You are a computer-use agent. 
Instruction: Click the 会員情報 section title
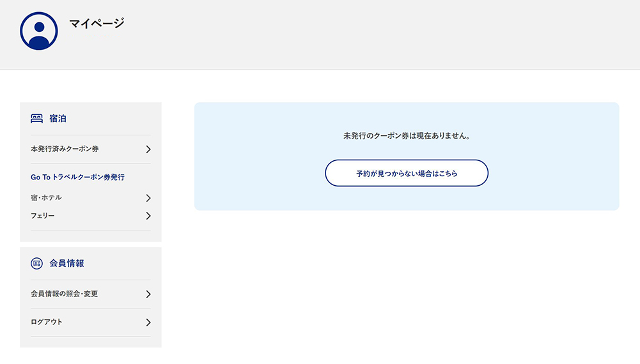click(x=66, y=263)
